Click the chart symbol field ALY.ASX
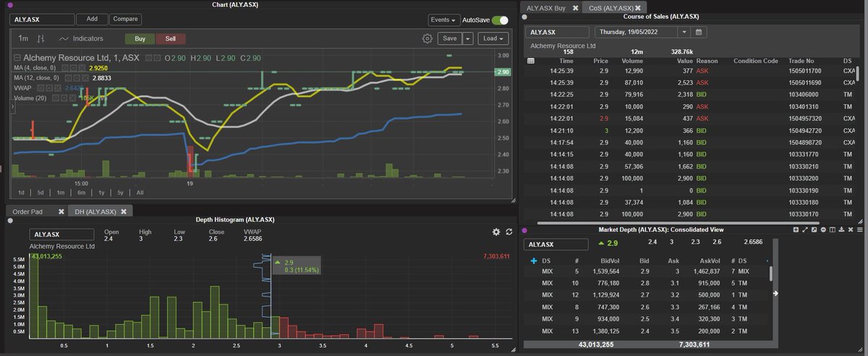Viewport: 868px width, 356px height. pyautogui.click(x=42, y=20)
